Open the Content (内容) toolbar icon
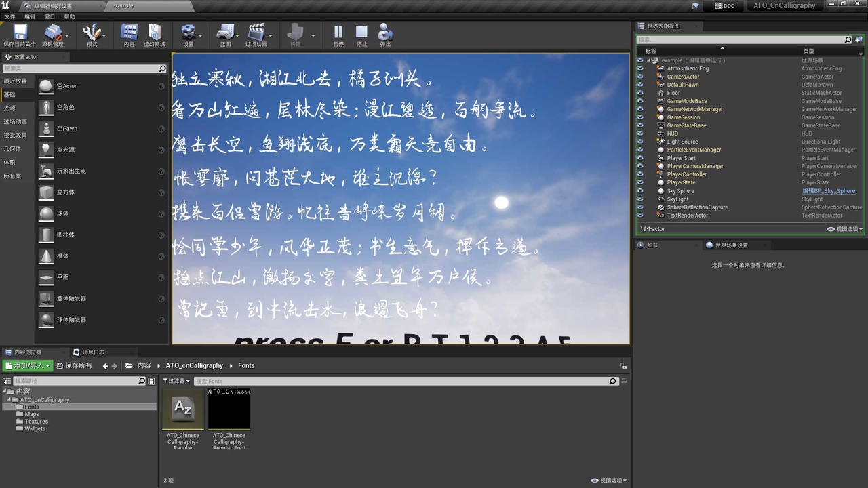The image size is (868, 488). pos(129,35)
